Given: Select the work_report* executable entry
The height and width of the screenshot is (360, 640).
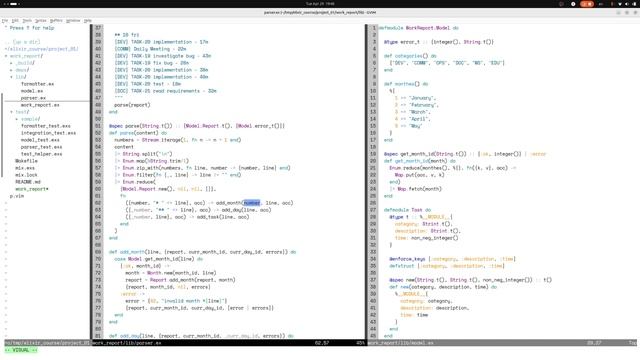Looking at the screenshot, I should click(32, 189).
